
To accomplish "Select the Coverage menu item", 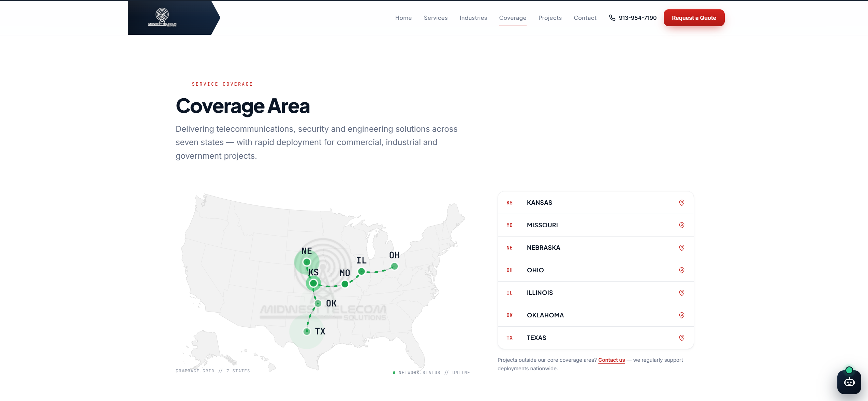I will tap(513, 18).
